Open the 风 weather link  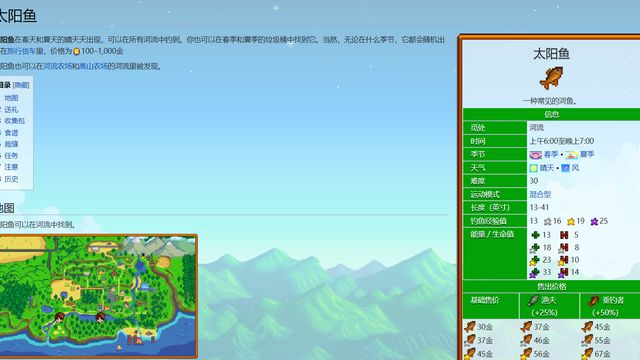(575, 168)
